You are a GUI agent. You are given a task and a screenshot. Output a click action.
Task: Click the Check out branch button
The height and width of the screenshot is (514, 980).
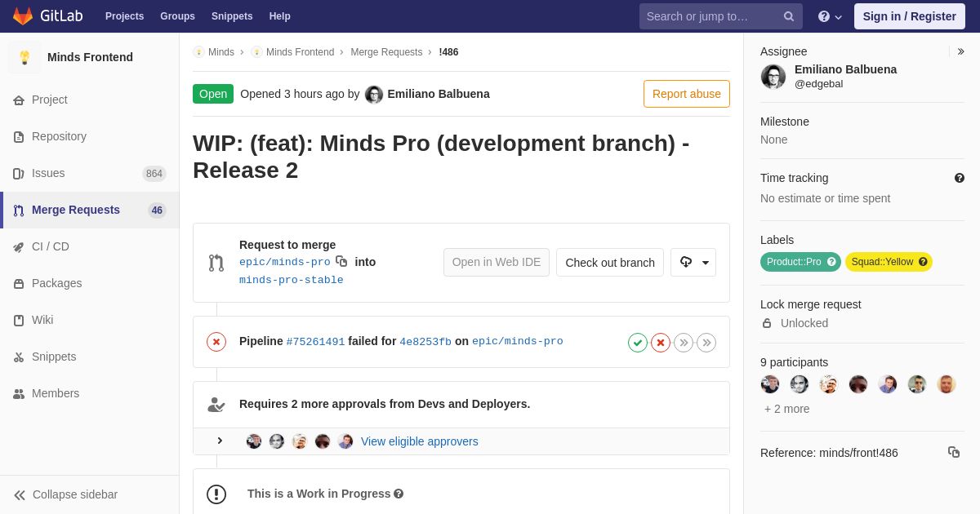click(610, 263)
